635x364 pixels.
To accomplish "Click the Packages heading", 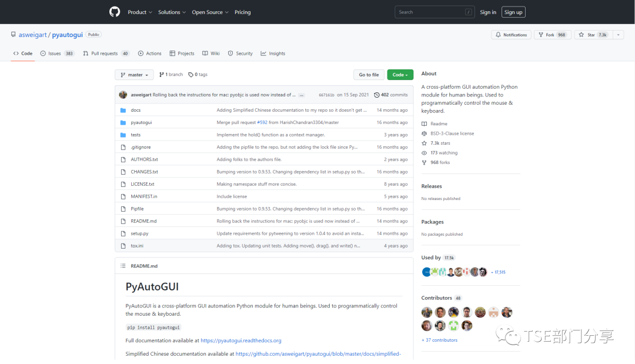I will point(433,222).
